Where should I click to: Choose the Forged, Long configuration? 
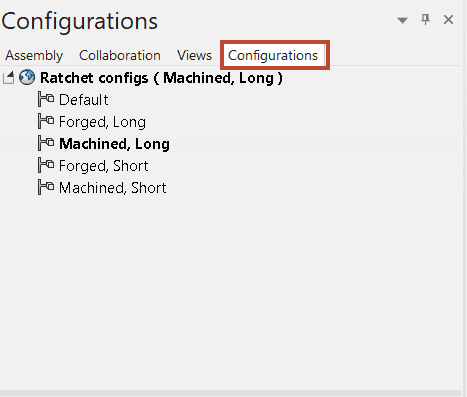click(x=102, y=122)
